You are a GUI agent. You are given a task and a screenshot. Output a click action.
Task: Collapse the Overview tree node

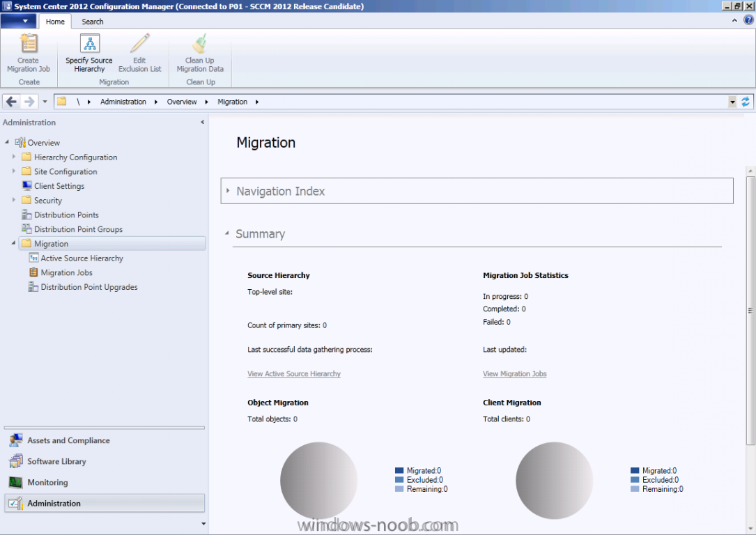pyautogui.click(x=7, y=142)
